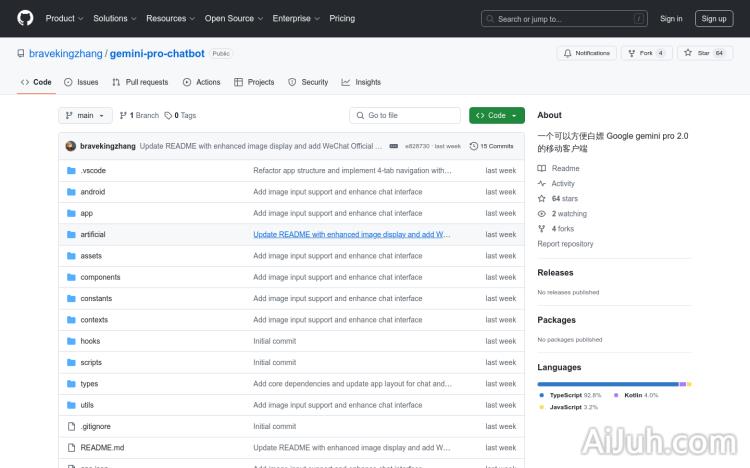
Task: Click the forks icon in About
Action: (x=541, y=229)
